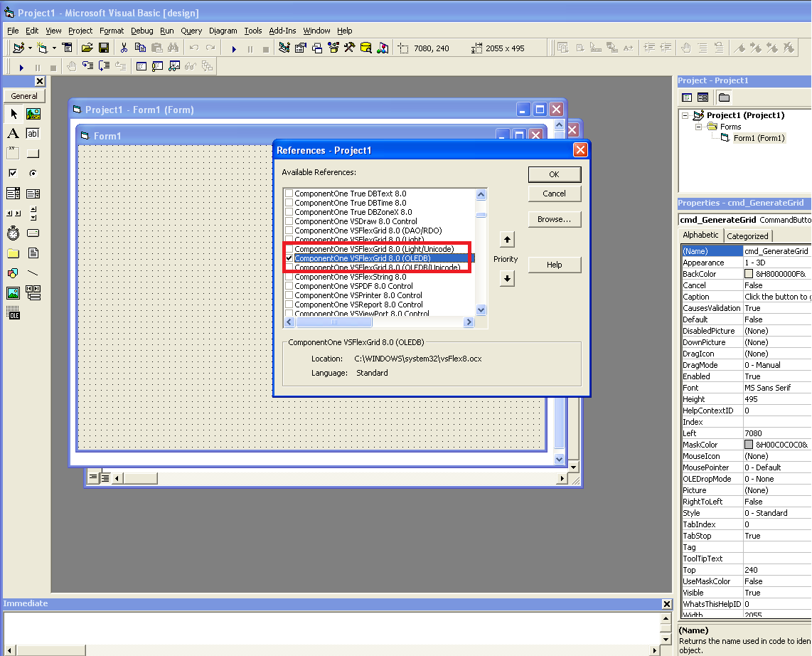Viewport: 812px width, 656px height.
Task: Cancel the References dialog
Action: (554, 194)
